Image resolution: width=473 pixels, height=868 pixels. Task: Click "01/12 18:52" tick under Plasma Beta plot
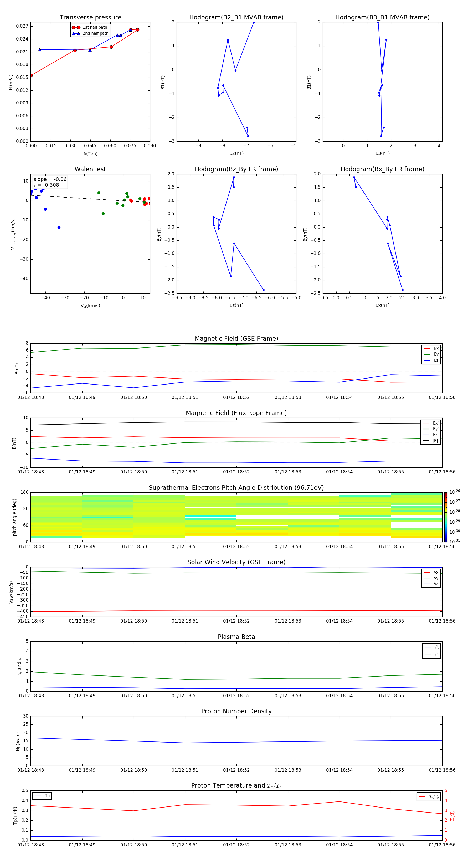coord(236,695)
